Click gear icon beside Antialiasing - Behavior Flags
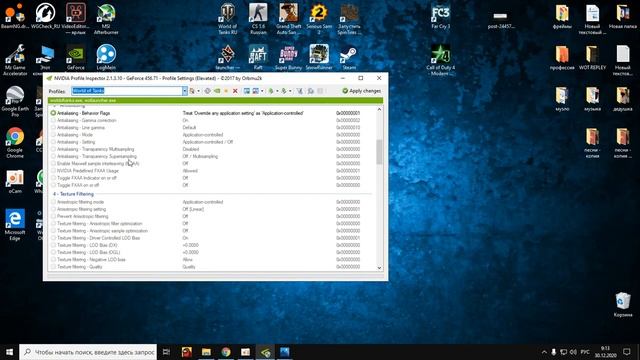 53,113
